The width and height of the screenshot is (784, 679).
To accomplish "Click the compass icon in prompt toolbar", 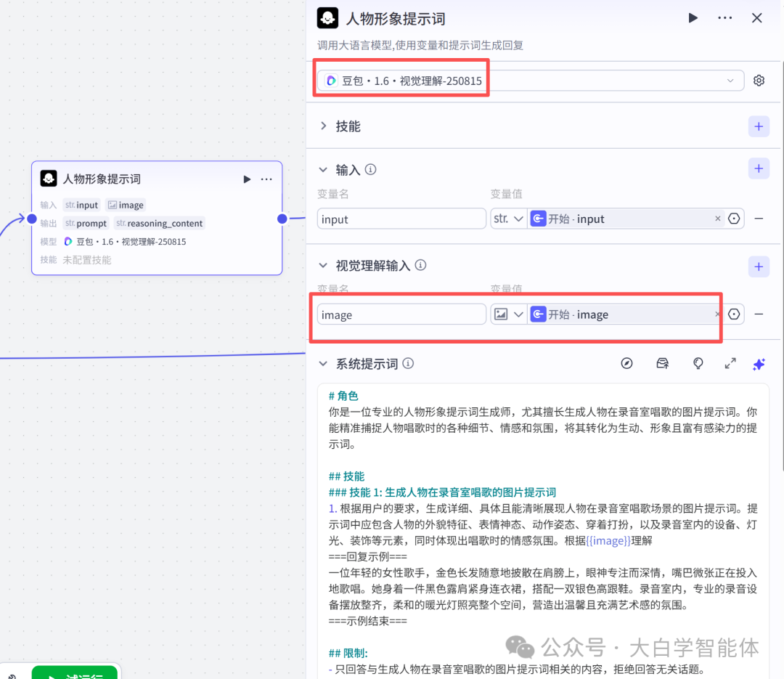I will tap(626, 363).
